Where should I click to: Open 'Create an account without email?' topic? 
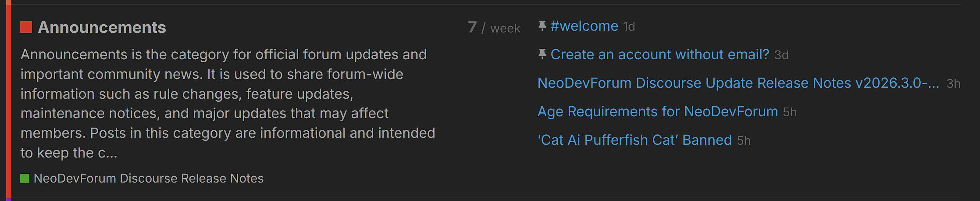tap(659, 54)
